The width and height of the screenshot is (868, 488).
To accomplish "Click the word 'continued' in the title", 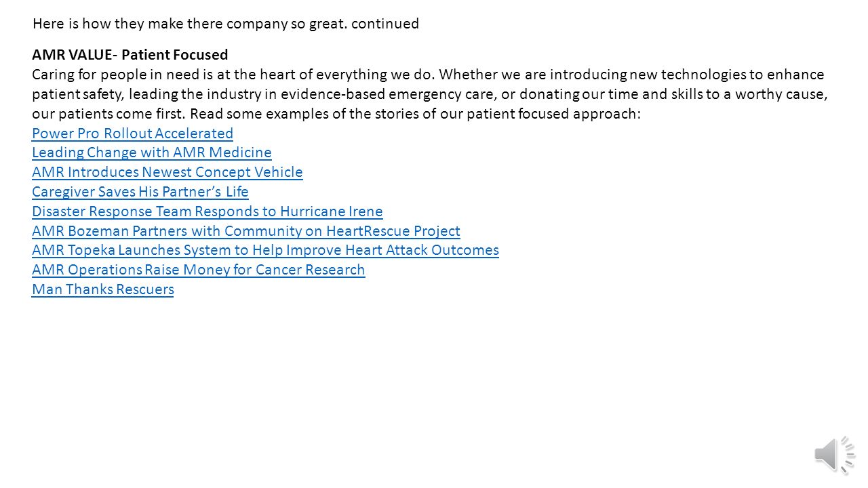I will point(385,24).
